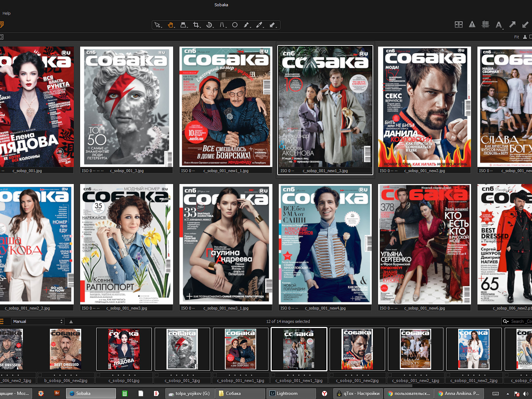The width and height of the screenshot is (532, 399).
Task: Click the green spreadsheet taskbar icon
Action: [125, 393]
